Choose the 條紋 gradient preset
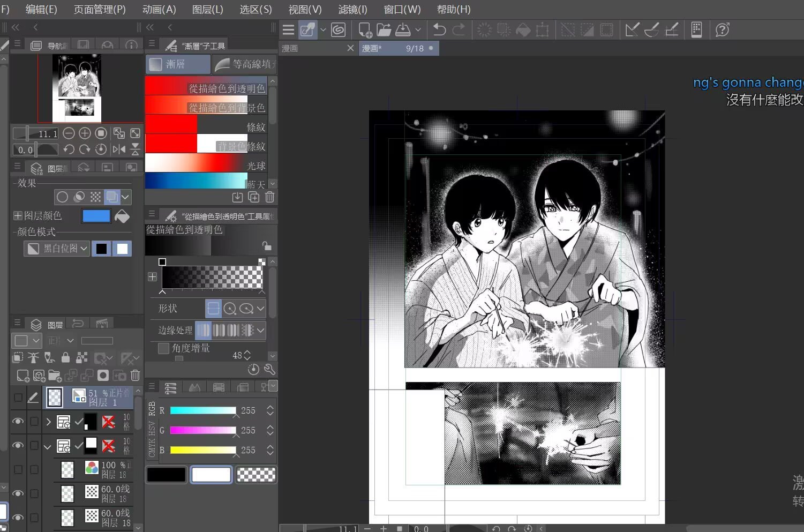This screenshot has height=532, width=804. click(206, 124)
